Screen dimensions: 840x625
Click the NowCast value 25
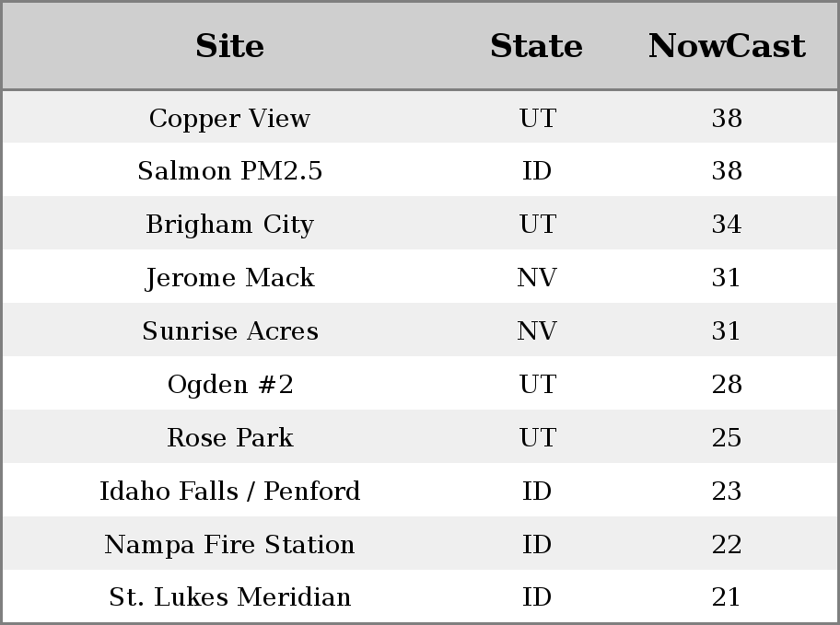pos(727,437)
